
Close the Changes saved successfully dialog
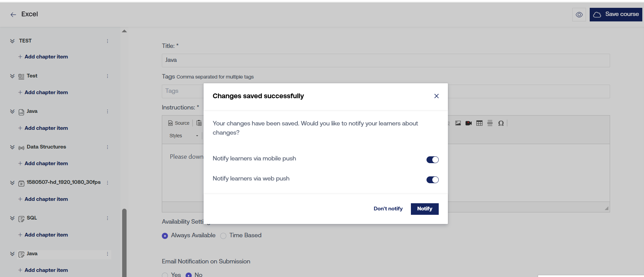(436, 96)
